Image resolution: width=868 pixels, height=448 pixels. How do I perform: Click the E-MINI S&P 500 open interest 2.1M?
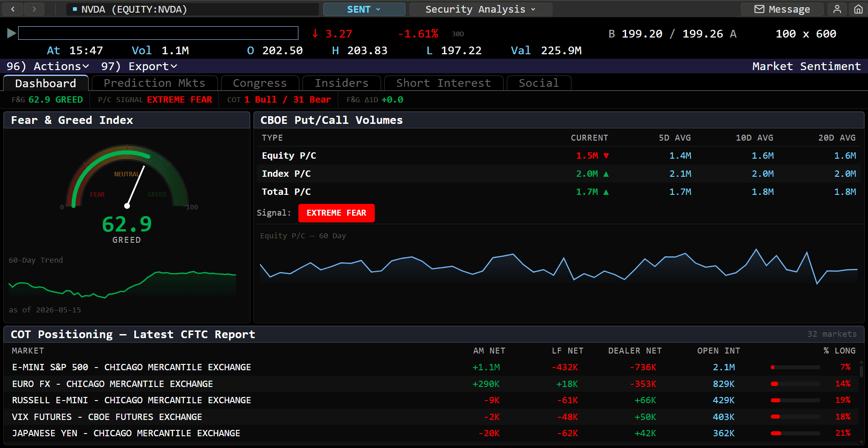(x=724, y=367)
